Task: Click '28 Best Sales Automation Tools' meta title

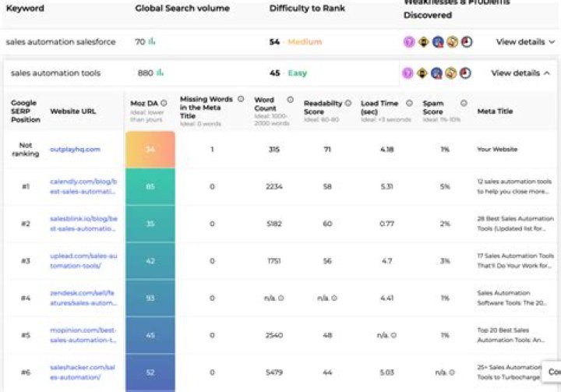Action: coord(515,224)
